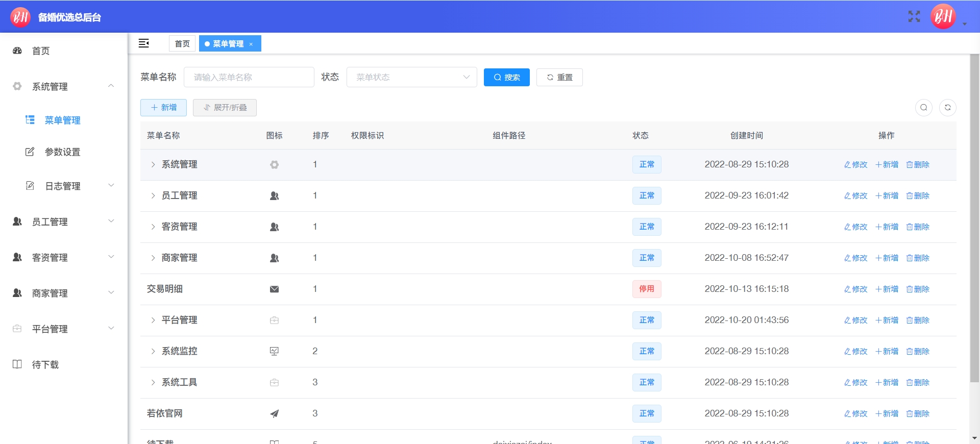Click the briefcase icon in 系统工具 row
The height and width of the screenshot is (444, 980).
274,382
